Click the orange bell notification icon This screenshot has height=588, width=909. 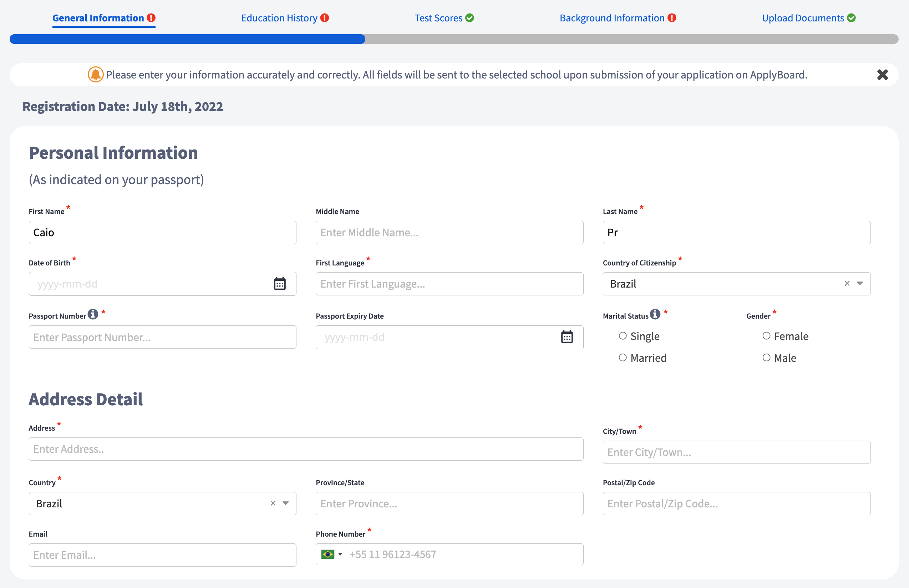click(96, 75)
